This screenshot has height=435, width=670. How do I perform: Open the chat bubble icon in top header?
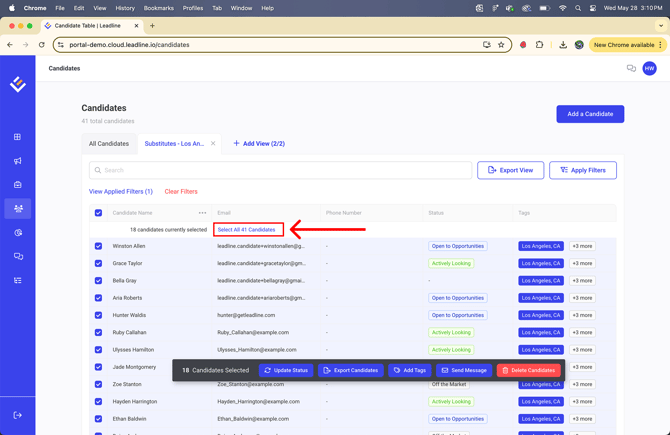(x=631, y=69)
